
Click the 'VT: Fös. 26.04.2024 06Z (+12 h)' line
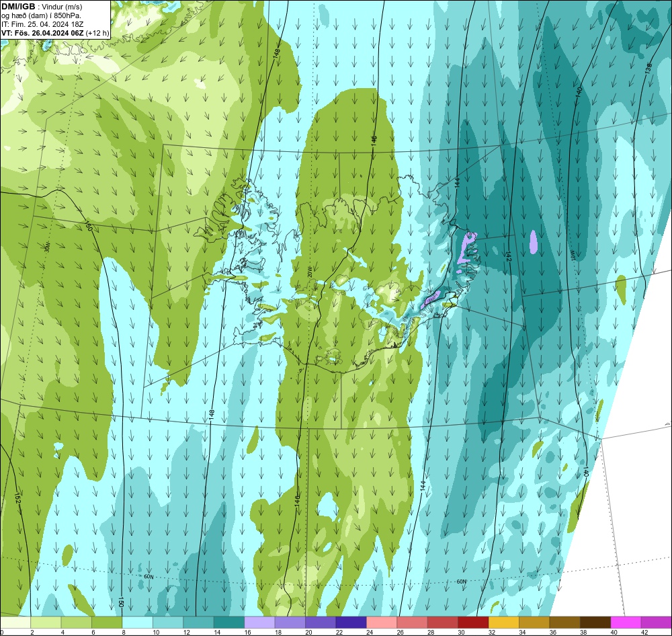click(x=55, y=32)
